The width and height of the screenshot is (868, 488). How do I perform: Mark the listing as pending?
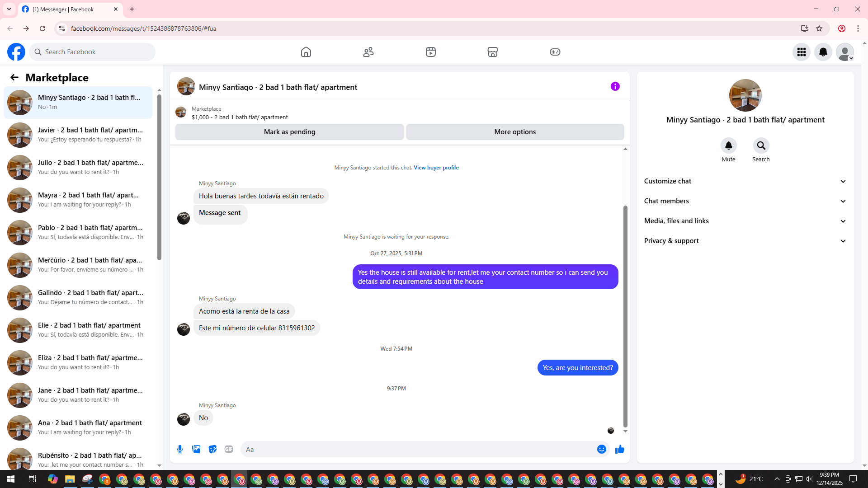coord(289,132)
